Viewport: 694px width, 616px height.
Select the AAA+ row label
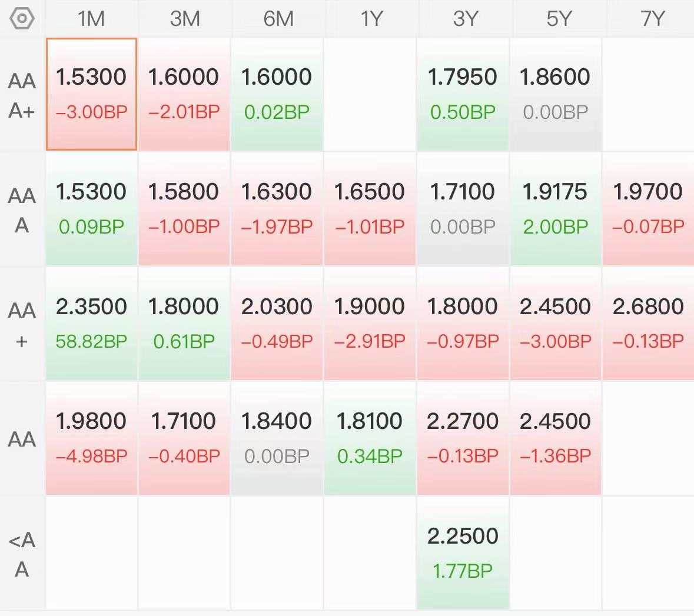(x=22, y=95)
